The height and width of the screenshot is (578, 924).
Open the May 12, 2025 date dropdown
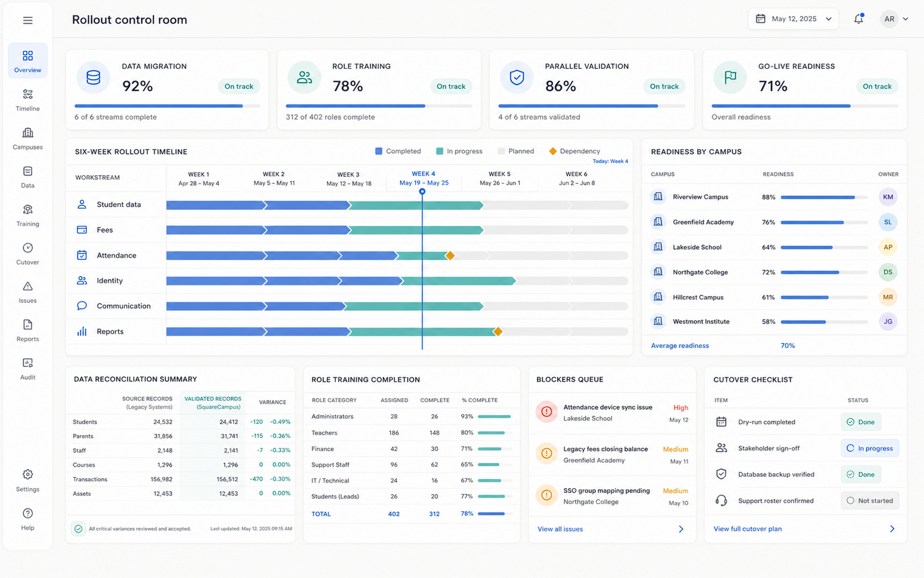pyautogui.click(x=793, y=19)
